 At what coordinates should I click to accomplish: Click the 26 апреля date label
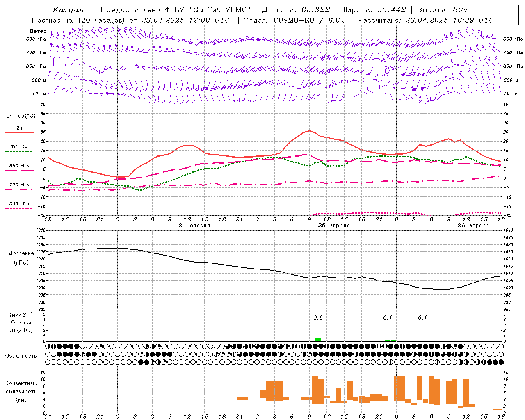click(473, 226)
